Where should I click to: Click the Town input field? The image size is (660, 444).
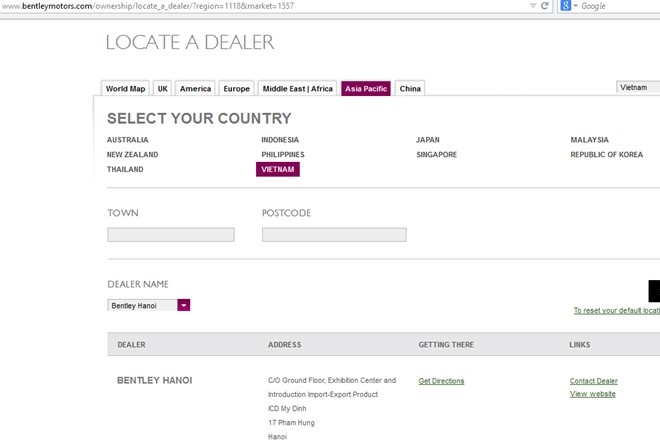[171, 235]
